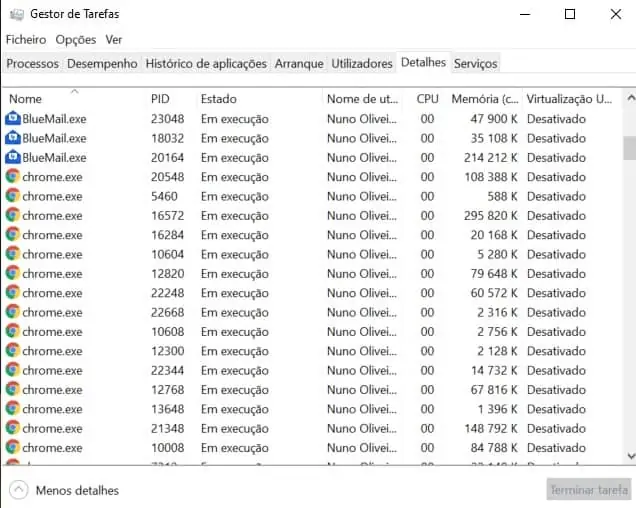
Task: Click the Chrome icon for PID 16572
Action: coord(13,215)
